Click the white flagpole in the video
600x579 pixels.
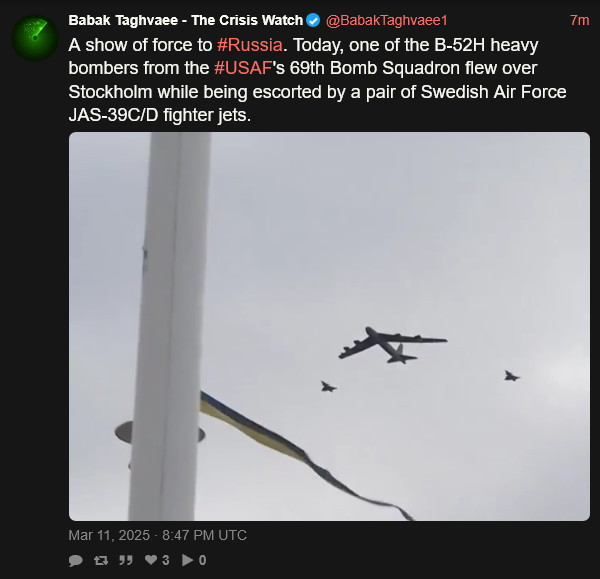point(170,326)
